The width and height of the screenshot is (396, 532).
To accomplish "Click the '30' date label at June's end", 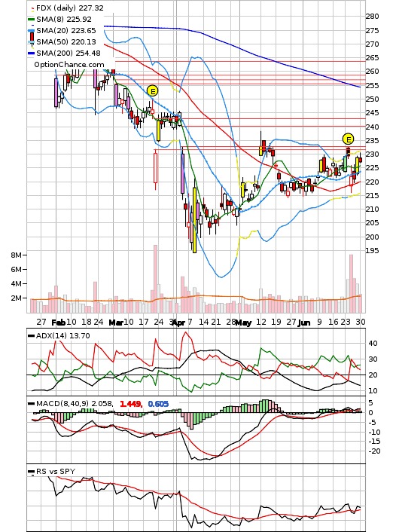I will click(361, 322).
